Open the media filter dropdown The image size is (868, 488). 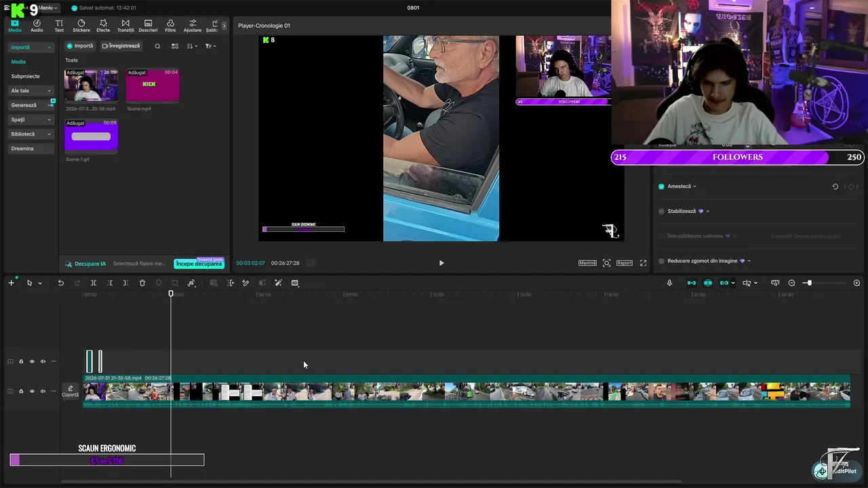tap(211, 46)
